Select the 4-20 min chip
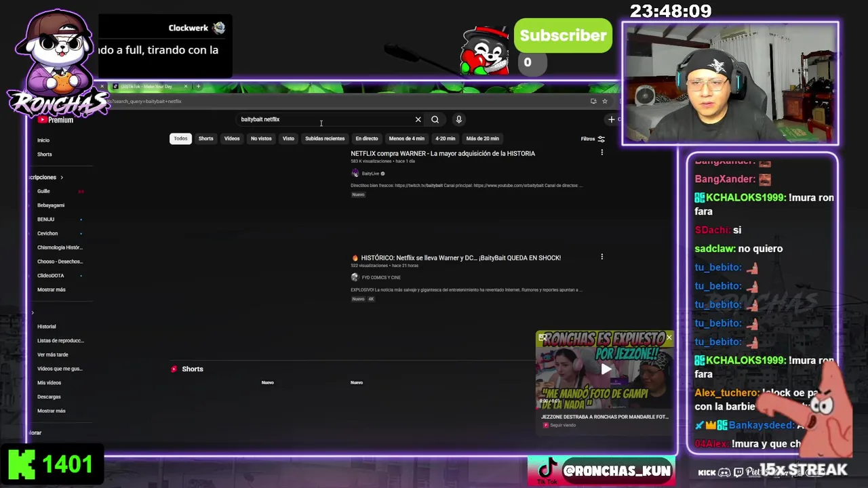868x488 pixels. coord(446,138)
